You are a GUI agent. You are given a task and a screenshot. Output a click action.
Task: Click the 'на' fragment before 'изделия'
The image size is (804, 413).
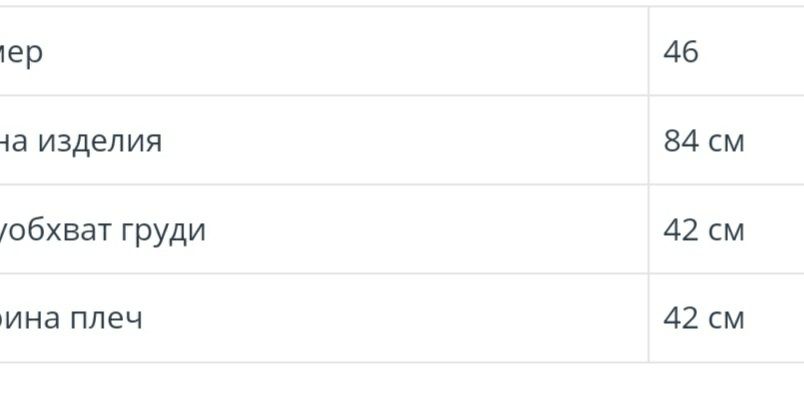point(13,144)
